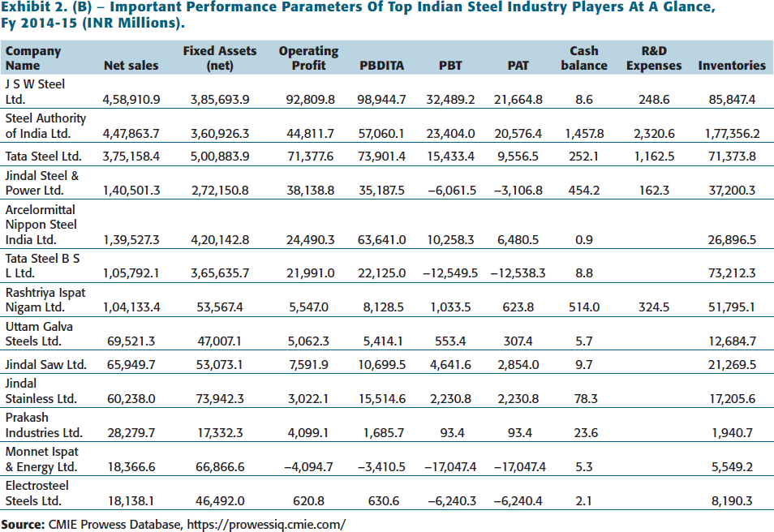Click the prowessiq.cmie.com source link
774x532 pixels.
[x=266, y=524]
